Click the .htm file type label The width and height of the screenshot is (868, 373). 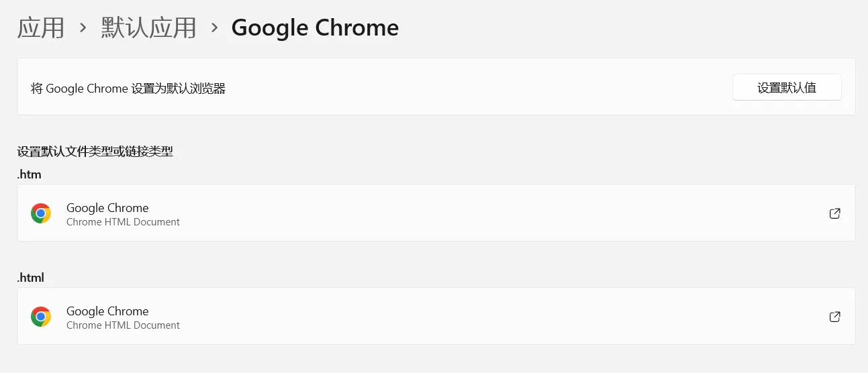tap(29, 174)
